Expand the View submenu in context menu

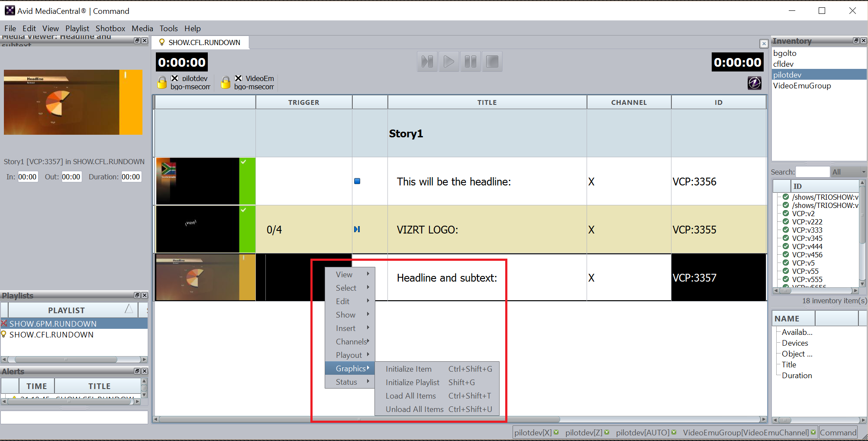tap(350, 274)
